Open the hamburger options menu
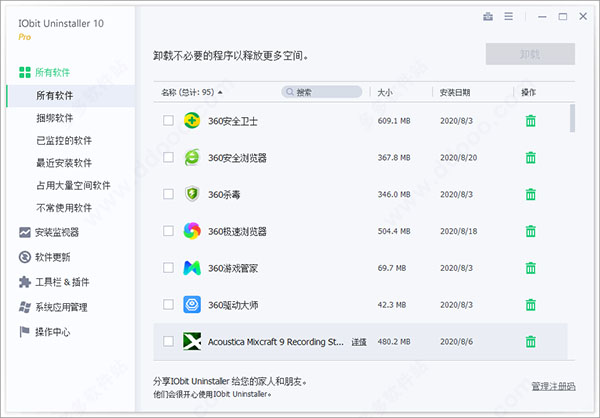600x418 pixels. point(509,16)
